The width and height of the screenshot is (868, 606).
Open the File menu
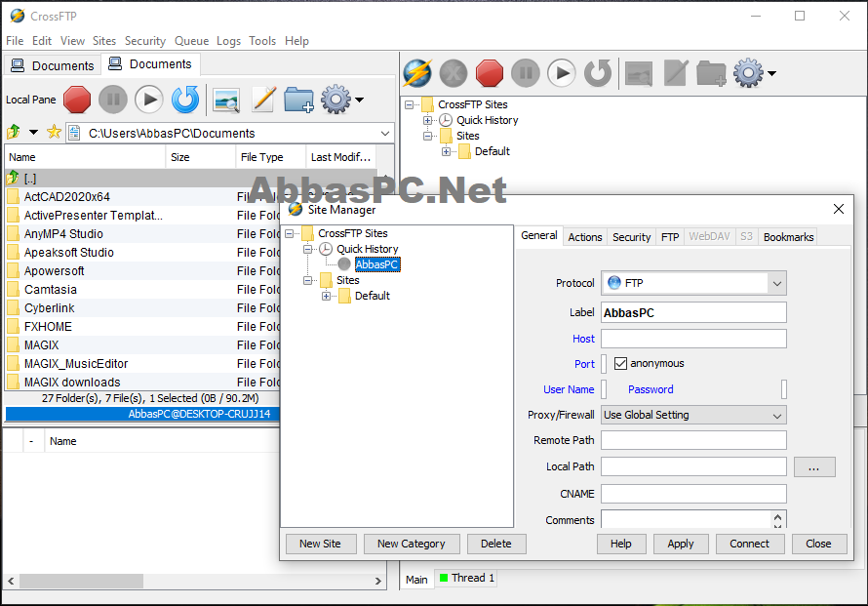pyautogui.click(x=15, y=41)
